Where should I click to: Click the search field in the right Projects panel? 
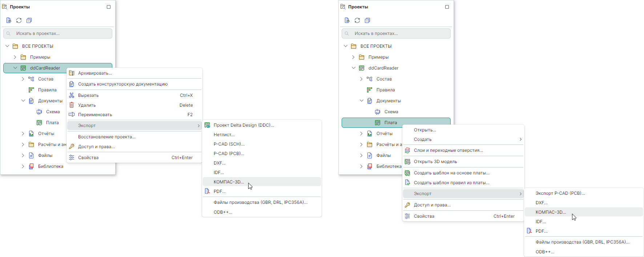pos(396,33)
